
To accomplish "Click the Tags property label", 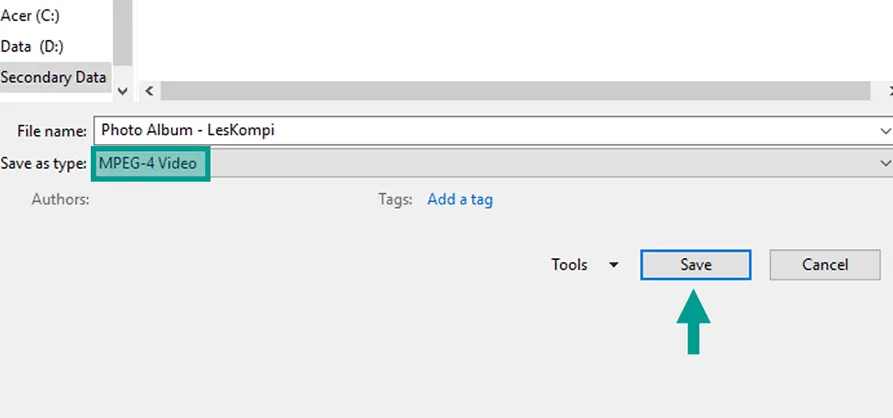I will coord(395,199).
